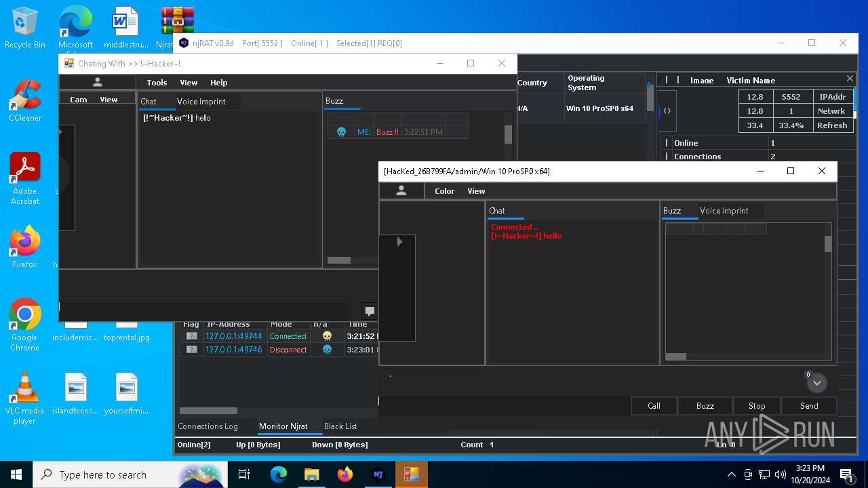Click the Send button
The height and width of the screenshot is (488, 868).
coord(809,406)
